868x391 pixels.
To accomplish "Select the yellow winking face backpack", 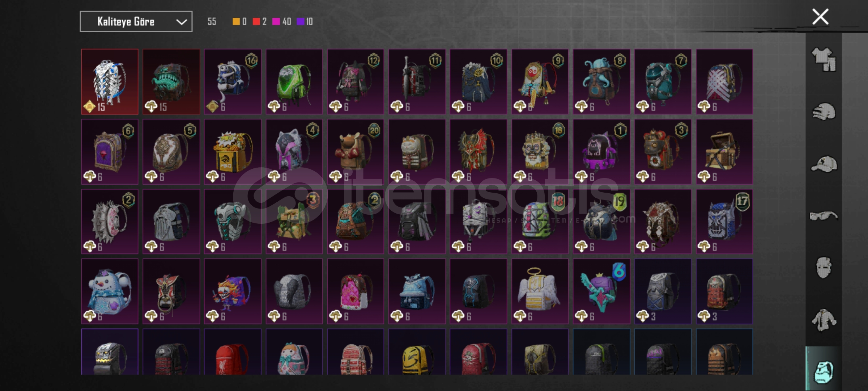I will tap(417, 352).
